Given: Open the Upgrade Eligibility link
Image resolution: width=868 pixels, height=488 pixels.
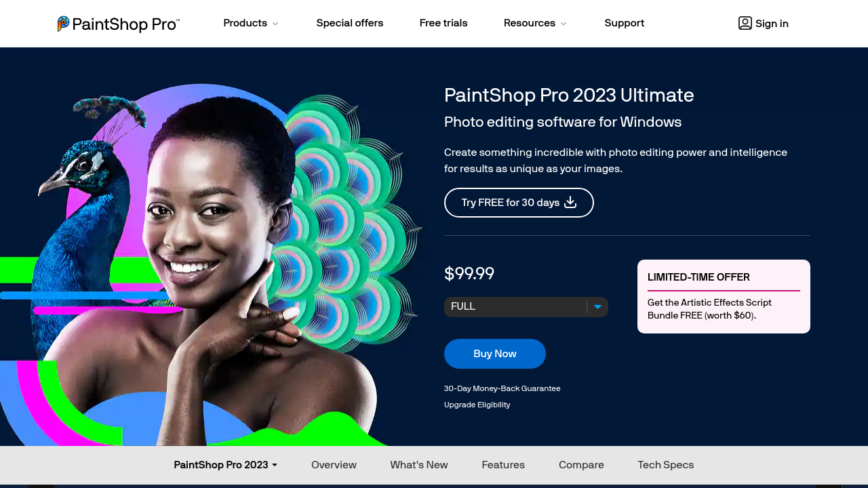Looking at the screenshot, I should [x=477, y=405].
